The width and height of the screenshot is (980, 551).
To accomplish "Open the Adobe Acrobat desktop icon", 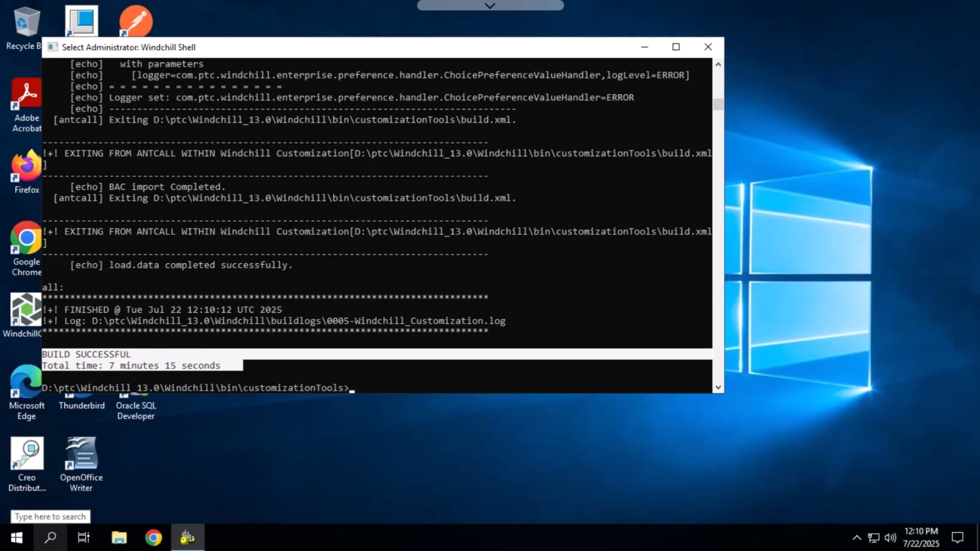I will pos(26,105).
